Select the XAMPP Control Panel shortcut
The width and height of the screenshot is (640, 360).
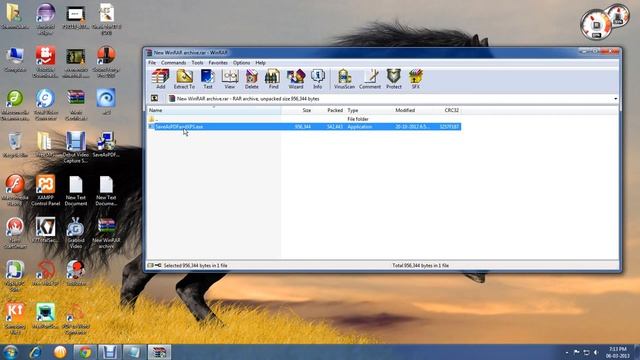45,190
